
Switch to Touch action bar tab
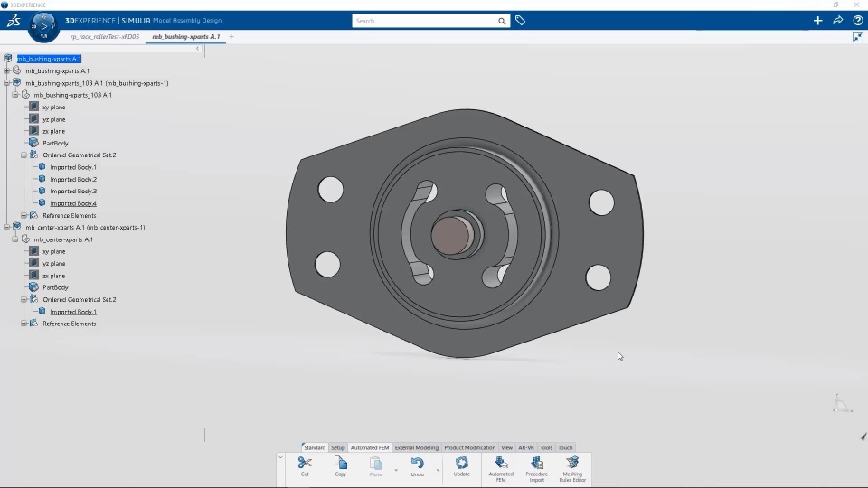pos(565,447)
